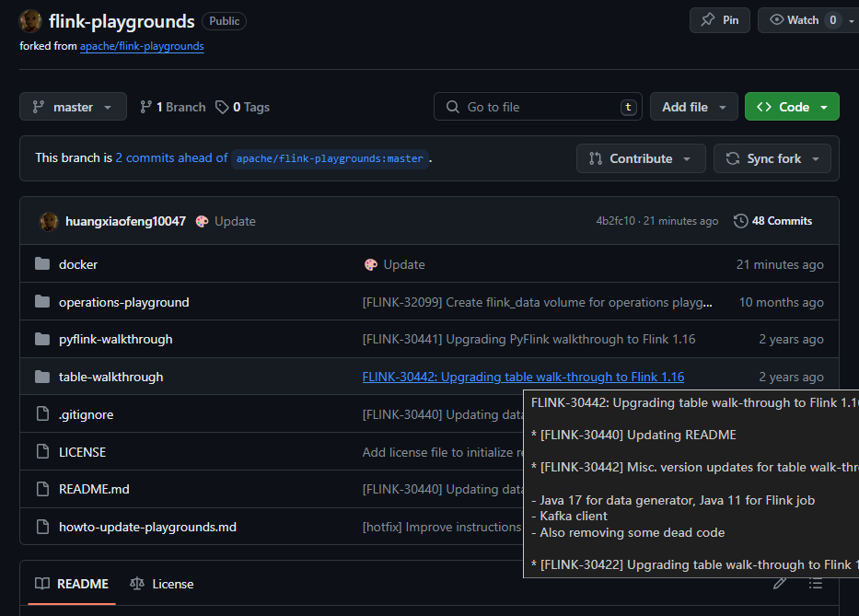The height and width of the screenshot is (616, 859).
Task: Click the docker row's 21 minutes ago timestamp
Action: click(x=780, y=264)
